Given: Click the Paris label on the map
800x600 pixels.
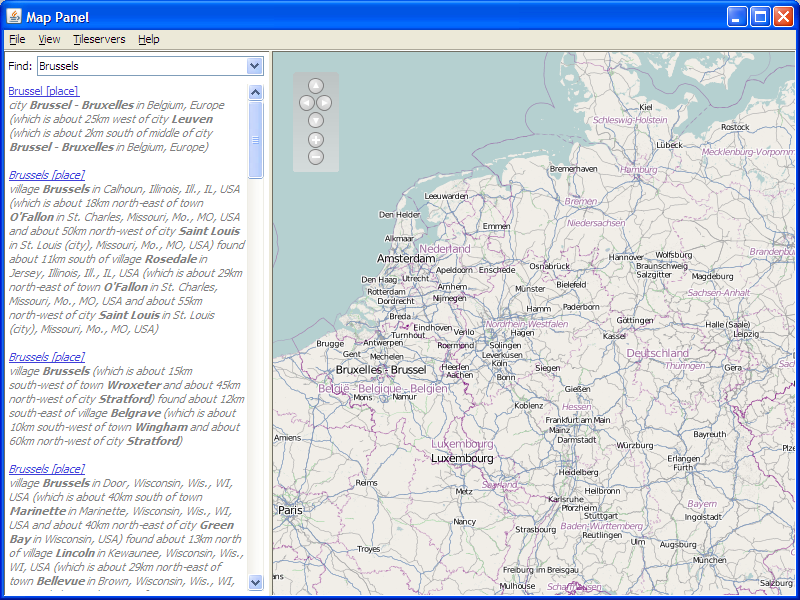Looking at the screenshot, I should pos(290,510).
